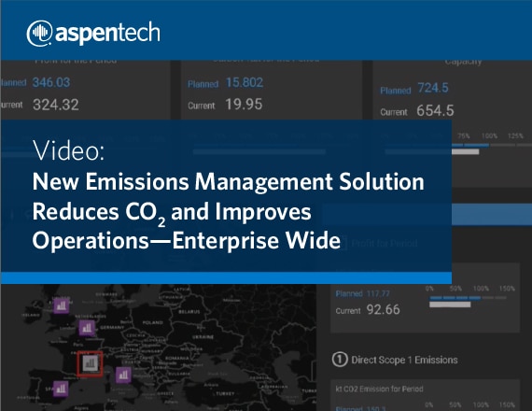This screenshot has height=411, width=532.
Task: Click the TURKEY label on the map
Action: 225,393
